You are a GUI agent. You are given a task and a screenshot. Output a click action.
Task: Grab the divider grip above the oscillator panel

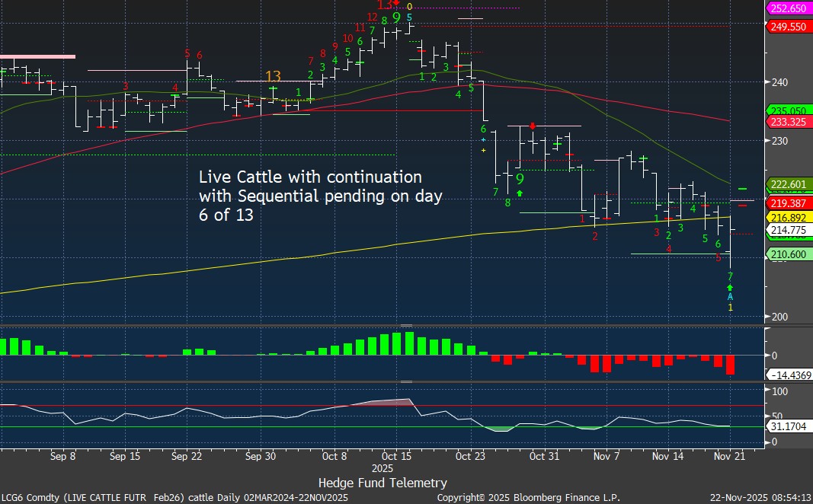[x=406, y=381]
